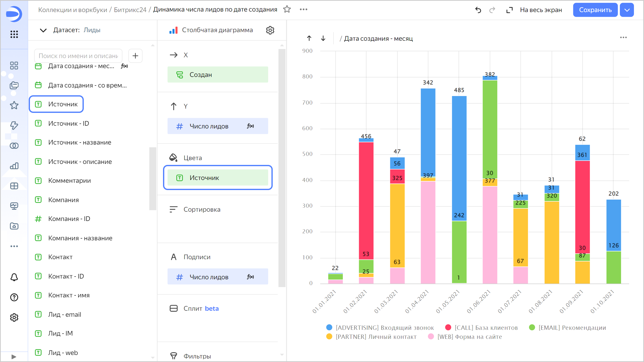Click the field search input box
644x362 pixels.
pos(78,56)
